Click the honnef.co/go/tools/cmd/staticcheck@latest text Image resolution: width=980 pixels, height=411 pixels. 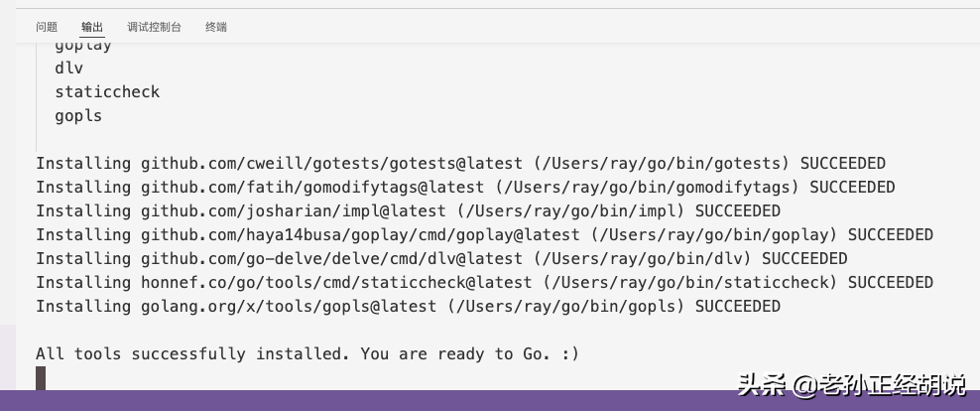[336, 283]
